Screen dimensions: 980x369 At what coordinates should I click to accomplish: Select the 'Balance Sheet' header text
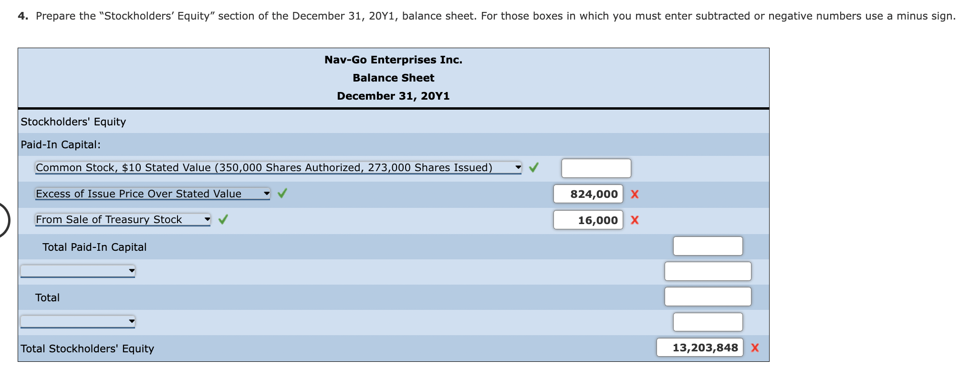pos(393,78)
